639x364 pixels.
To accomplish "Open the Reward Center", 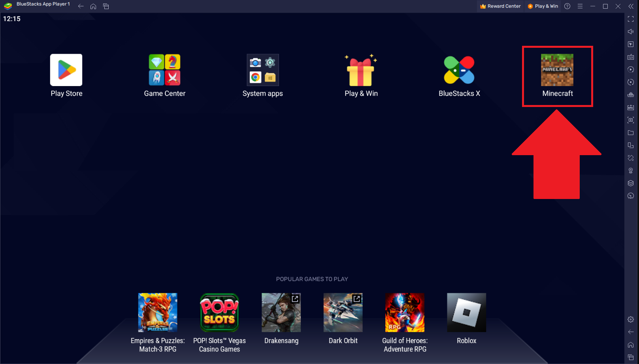I will point(500,6).
